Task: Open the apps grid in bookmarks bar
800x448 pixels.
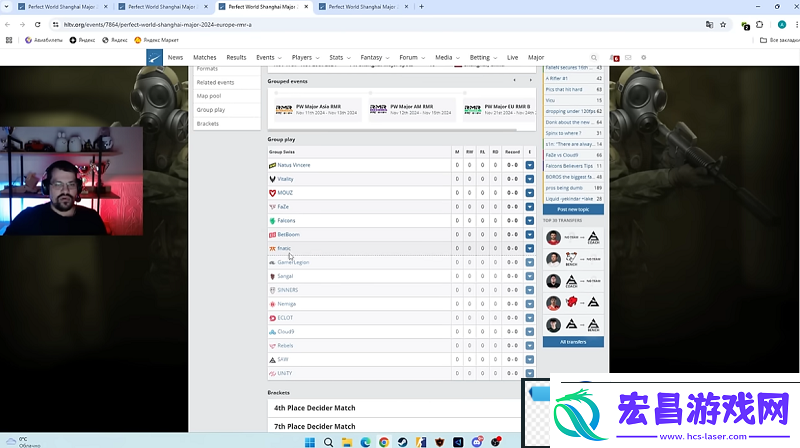Action: pos(9,40)
